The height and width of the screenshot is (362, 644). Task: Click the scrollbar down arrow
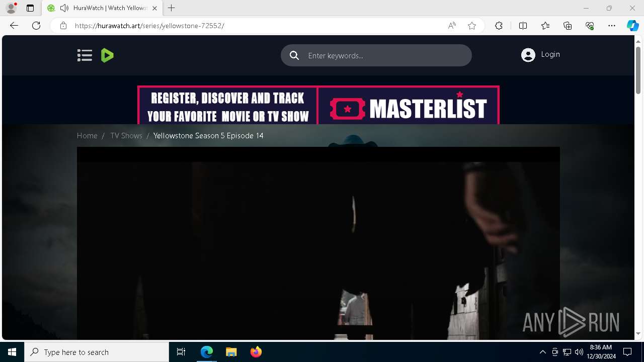pyautogui.click(x=638, y=333)
